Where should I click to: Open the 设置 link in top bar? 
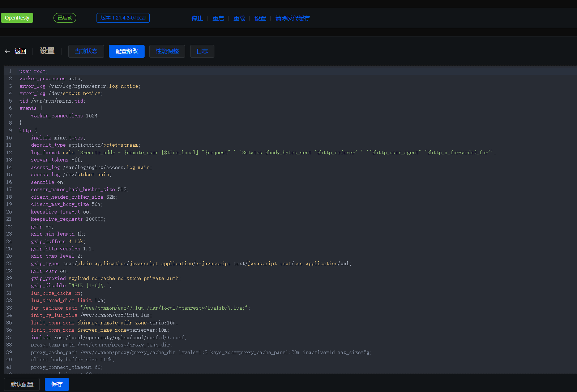tap(260, 18)
